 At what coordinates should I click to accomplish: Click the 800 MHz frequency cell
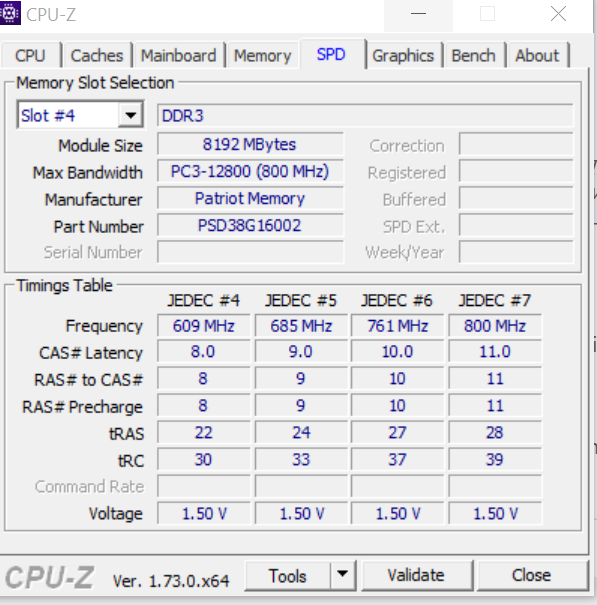point(495,326)
